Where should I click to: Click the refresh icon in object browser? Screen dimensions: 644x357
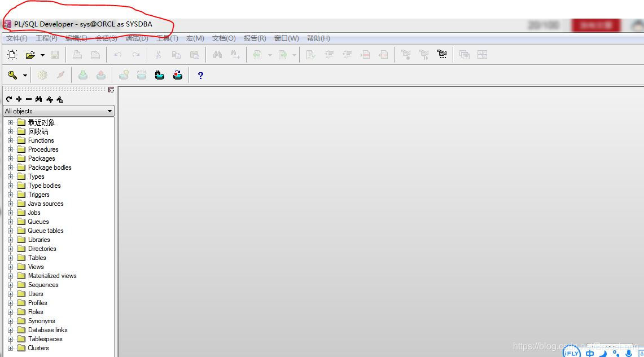9,99
